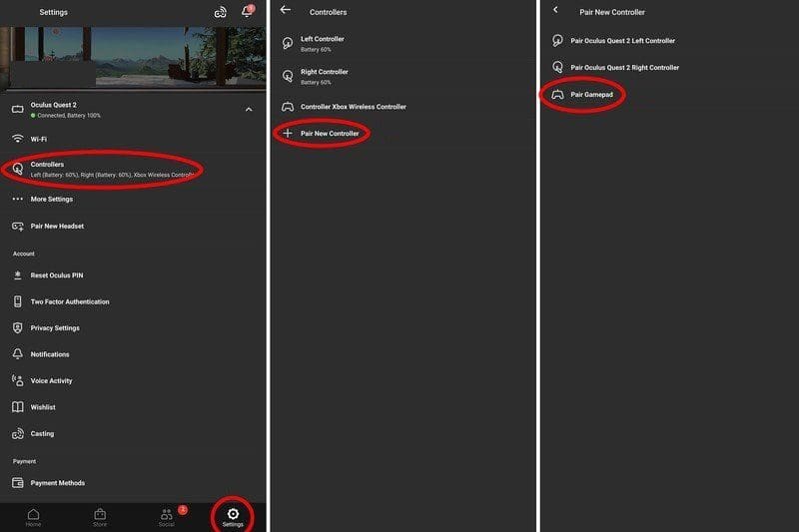Open the Wishlist
This screenshot has height=532, width=799.
pos(133,407)
